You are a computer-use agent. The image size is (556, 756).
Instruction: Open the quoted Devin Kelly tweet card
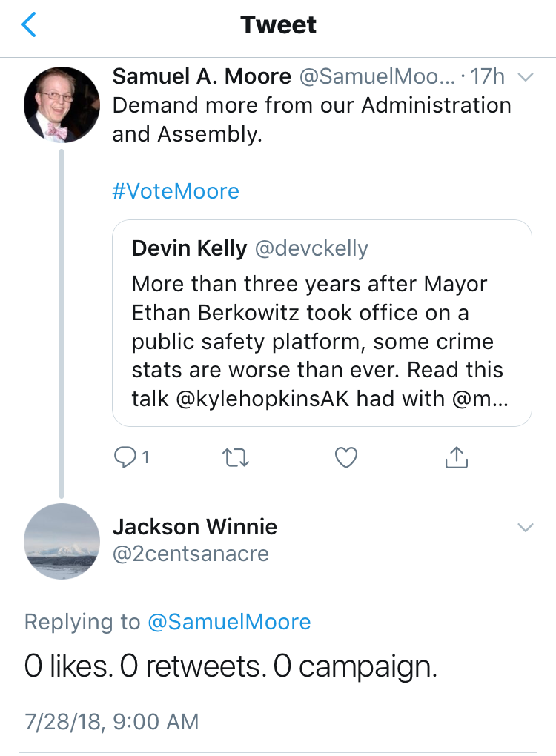[322, 323]
